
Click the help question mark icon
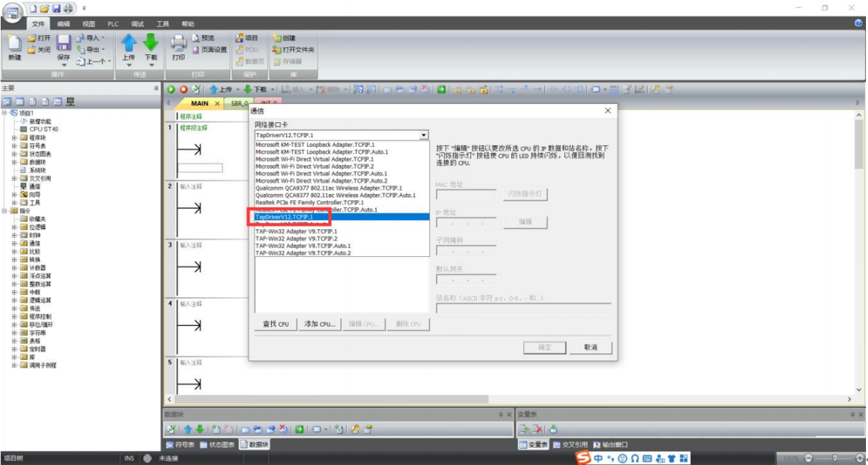[859, 24]
